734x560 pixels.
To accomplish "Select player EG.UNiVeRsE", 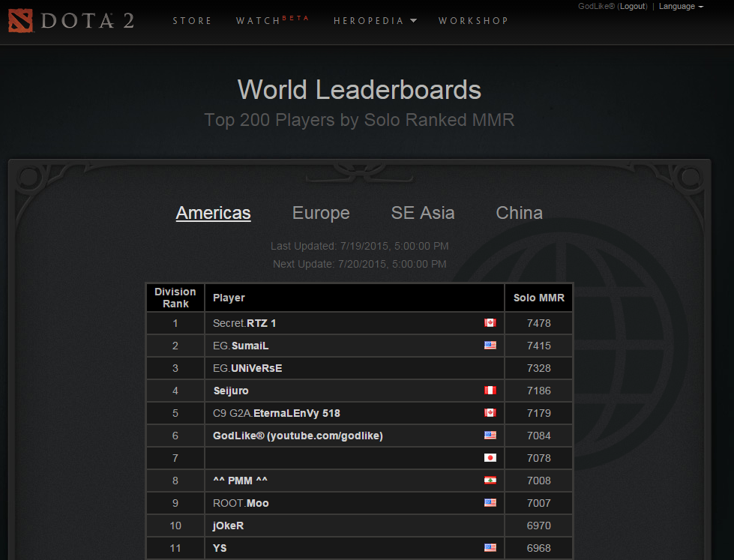I will 247,368.
